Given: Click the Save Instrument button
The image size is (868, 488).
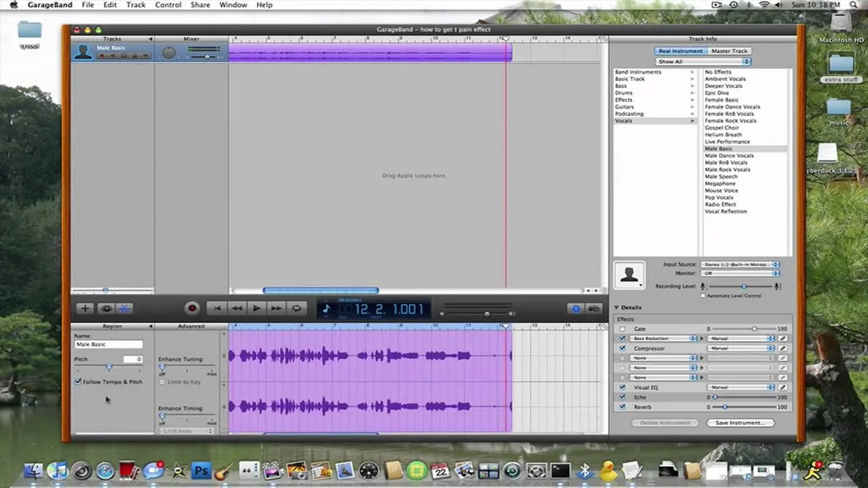Looking at the screenshot, I should (740, 422).
